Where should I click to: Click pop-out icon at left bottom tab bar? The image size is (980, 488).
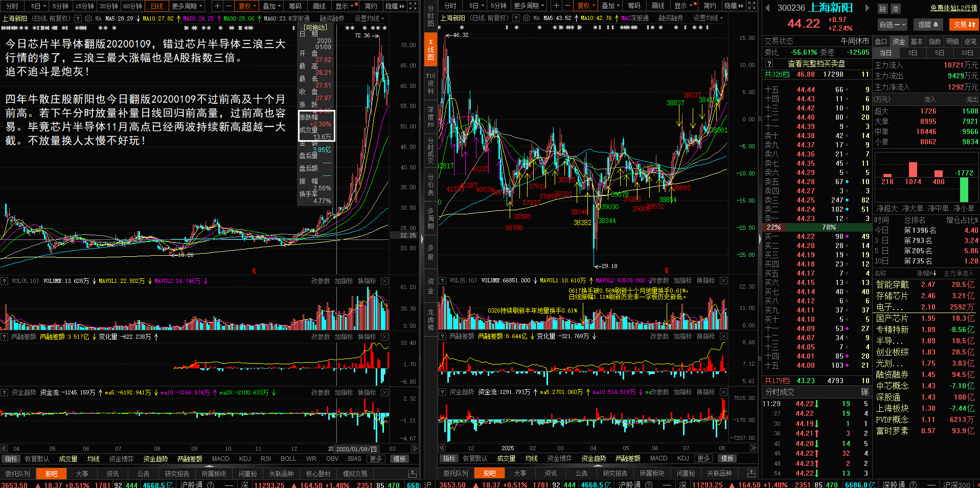coord(413,474)
